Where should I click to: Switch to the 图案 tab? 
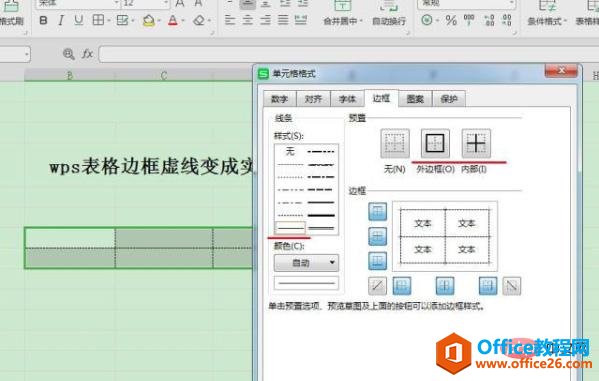[x=415, y=99]
